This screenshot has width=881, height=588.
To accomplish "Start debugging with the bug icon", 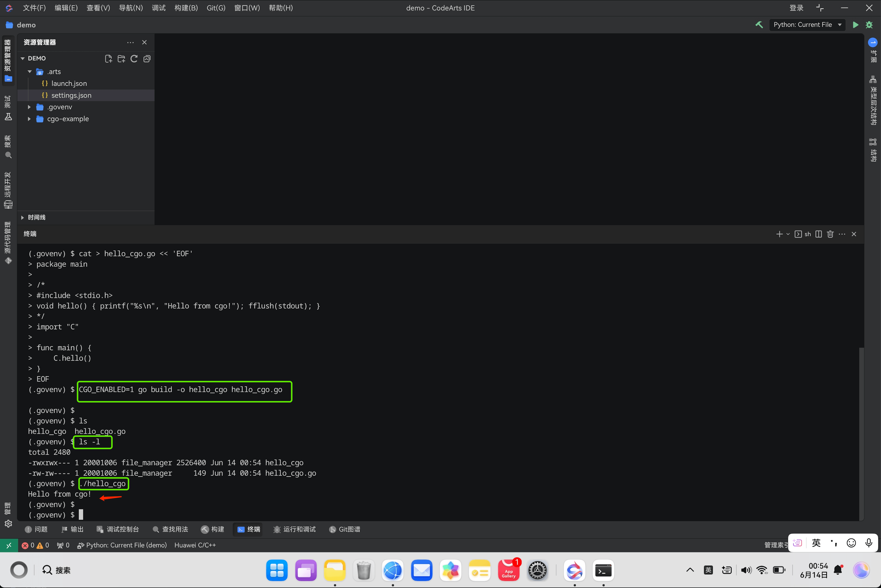I will tap(869, 25).
